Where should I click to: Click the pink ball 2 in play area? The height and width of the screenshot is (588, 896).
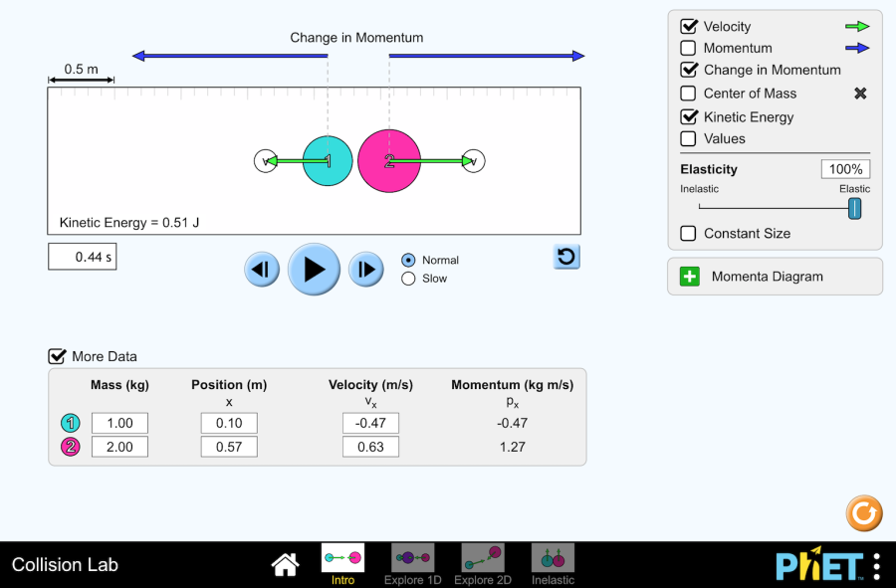(389, 161)
